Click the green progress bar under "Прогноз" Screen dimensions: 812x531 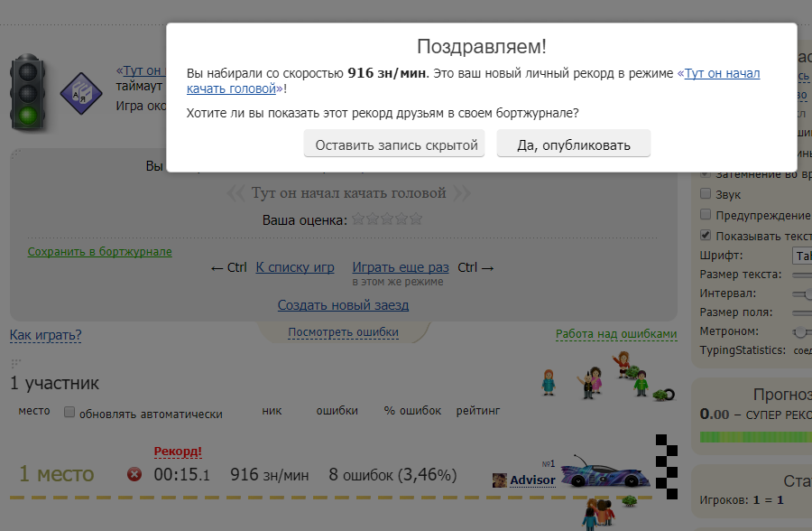click(755, 437)
